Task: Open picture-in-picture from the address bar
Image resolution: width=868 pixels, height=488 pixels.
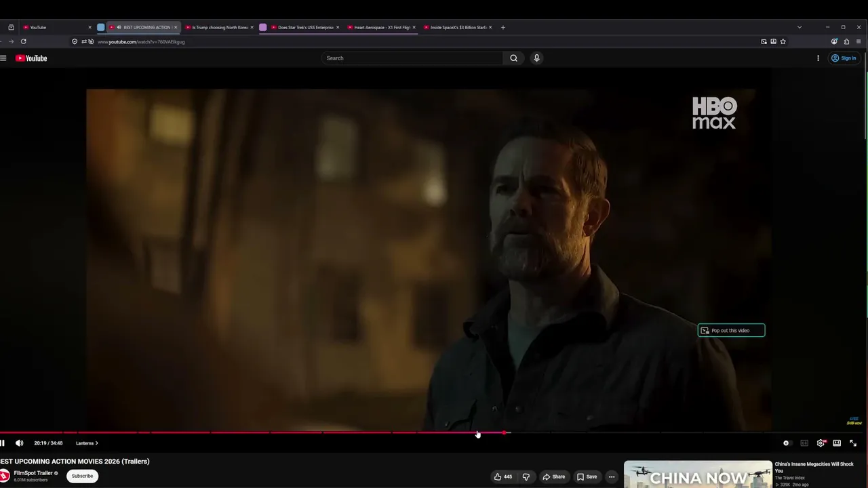Action: (x=764, y=41)
